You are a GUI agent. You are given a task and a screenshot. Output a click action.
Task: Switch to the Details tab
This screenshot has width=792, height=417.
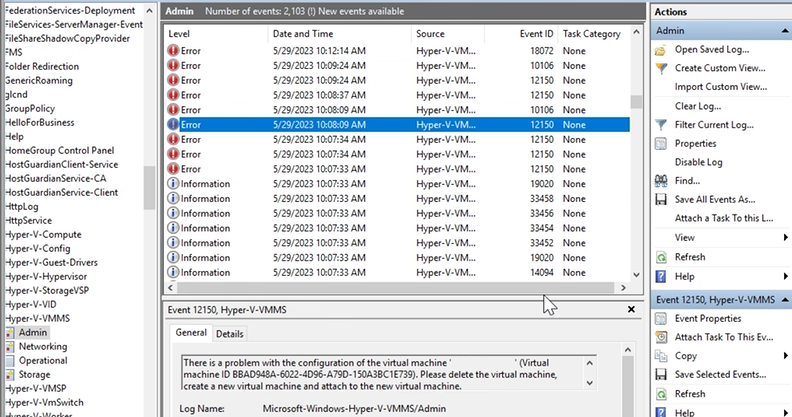[229, 334]
